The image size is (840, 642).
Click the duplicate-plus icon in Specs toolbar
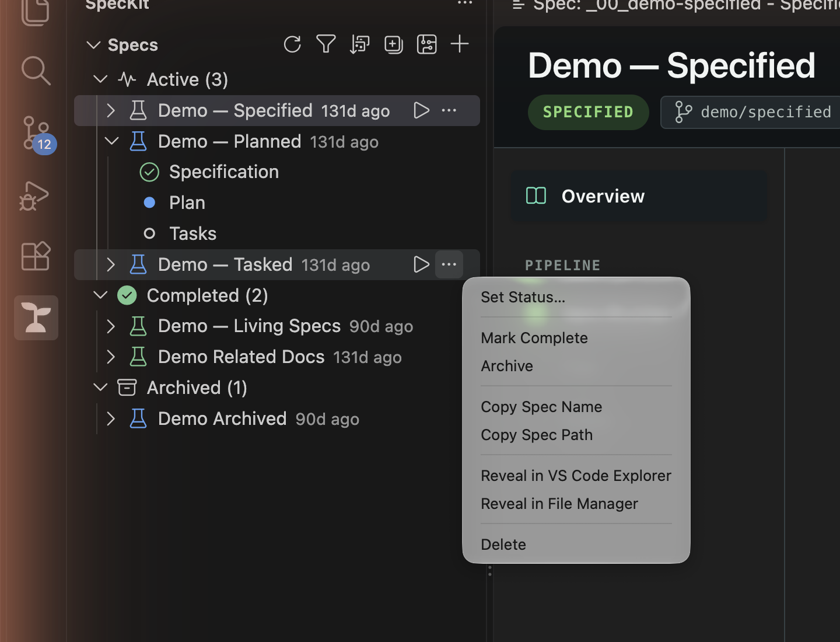(394, 44)
